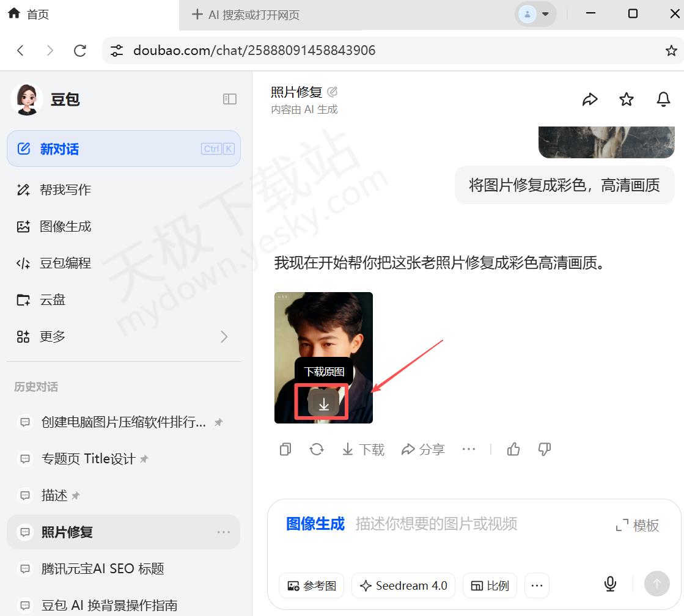Click the 新对话 button
Viewport: 684px width, 616px height.
(123, 148)
